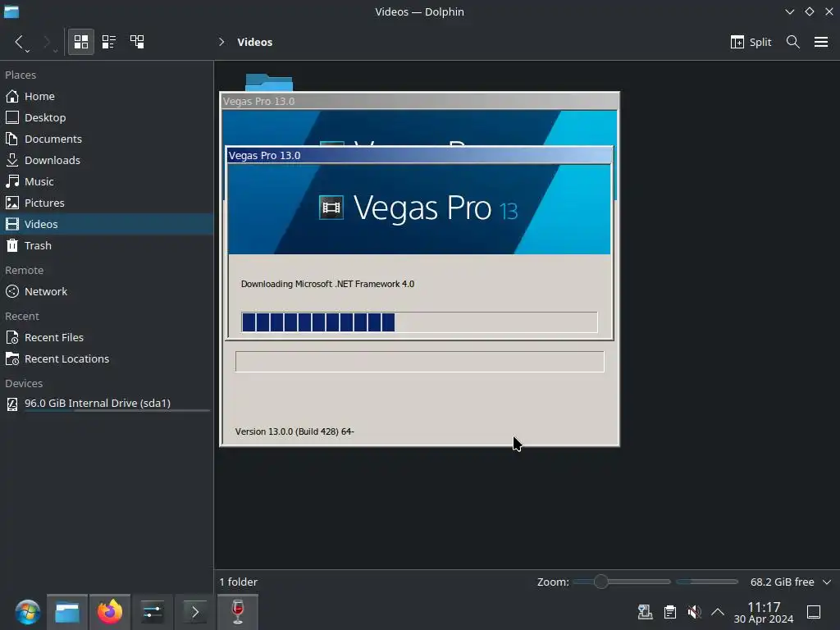This screenshot has height=630, width=840.
Task: Click the '1 folder' status text
Action: [239, 582]
